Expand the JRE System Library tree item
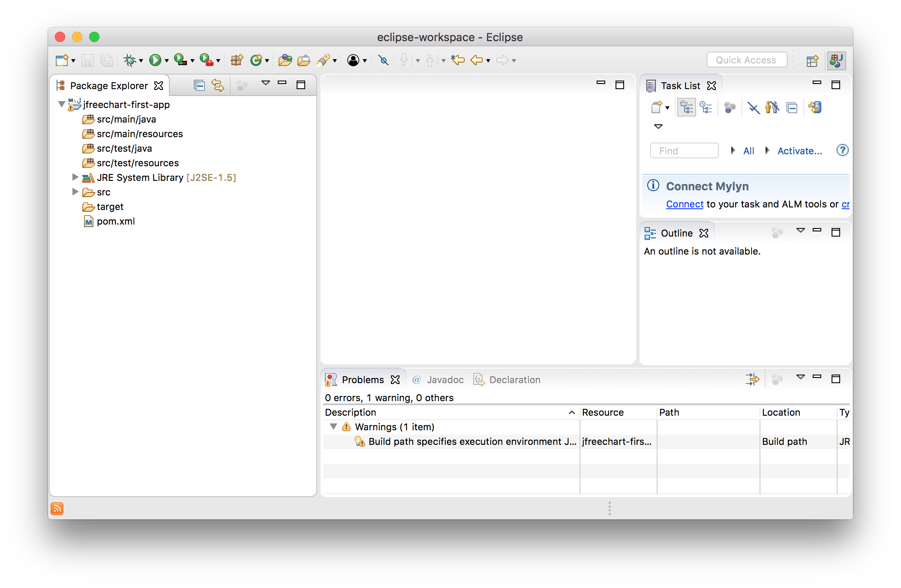This screenshot has width=901, height=588. pos(75,177)
